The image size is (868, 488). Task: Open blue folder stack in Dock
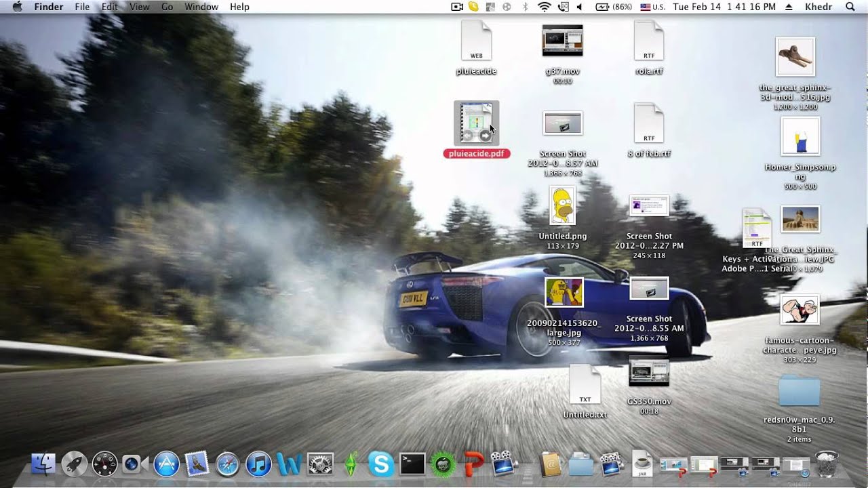tap(580, 464)
